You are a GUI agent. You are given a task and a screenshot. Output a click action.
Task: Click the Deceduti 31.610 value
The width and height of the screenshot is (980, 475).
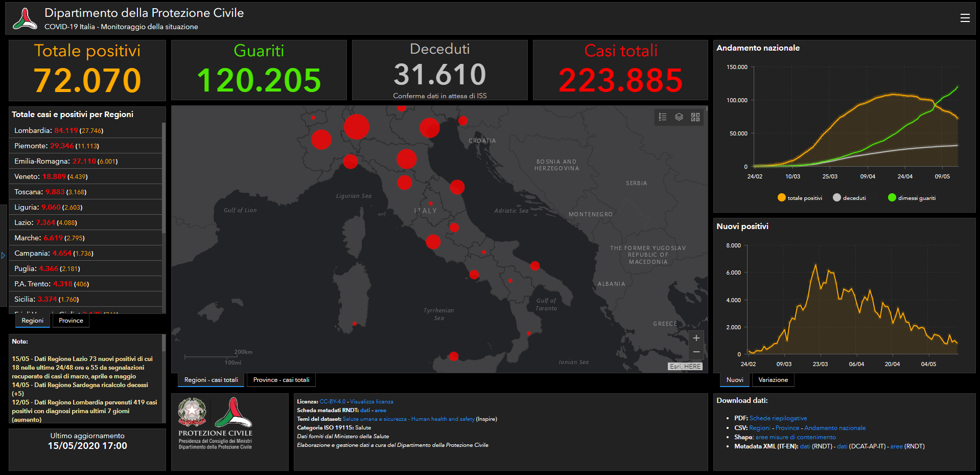[440, 75]
